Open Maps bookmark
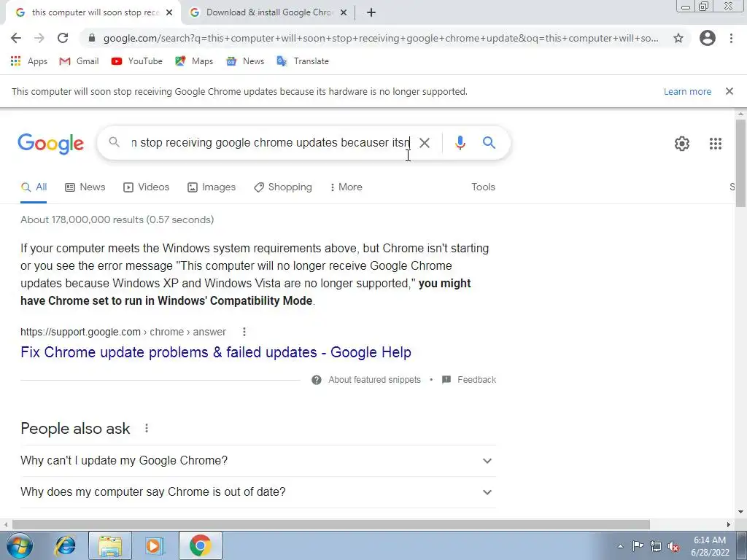 tap(194, 61)
